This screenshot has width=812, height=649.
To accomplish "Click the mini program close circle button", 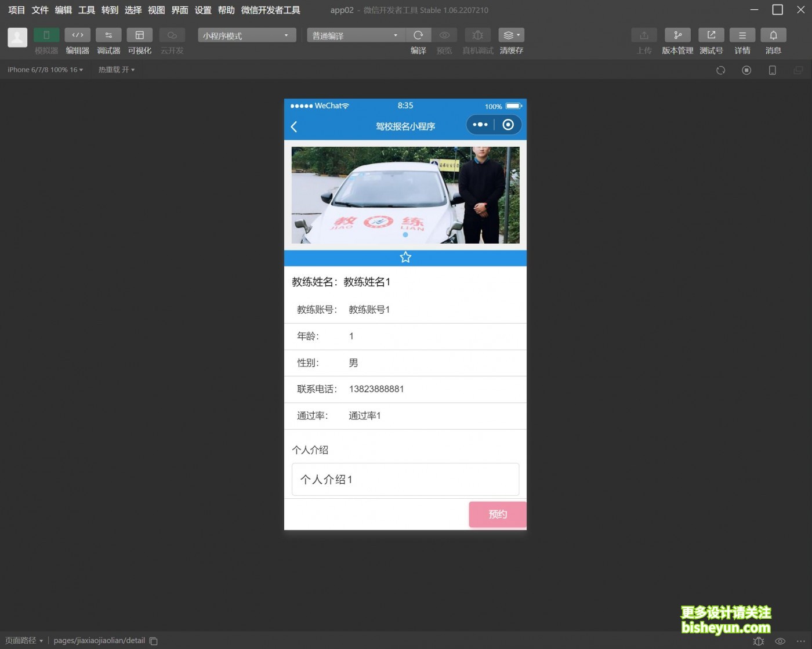I will point(508,125).
